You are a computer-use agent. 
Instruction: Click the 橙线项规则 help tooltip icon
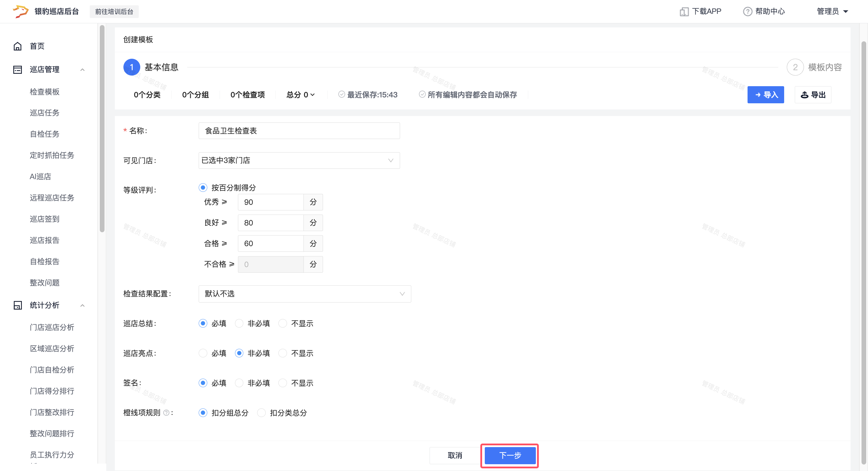(x=166, y=413)
